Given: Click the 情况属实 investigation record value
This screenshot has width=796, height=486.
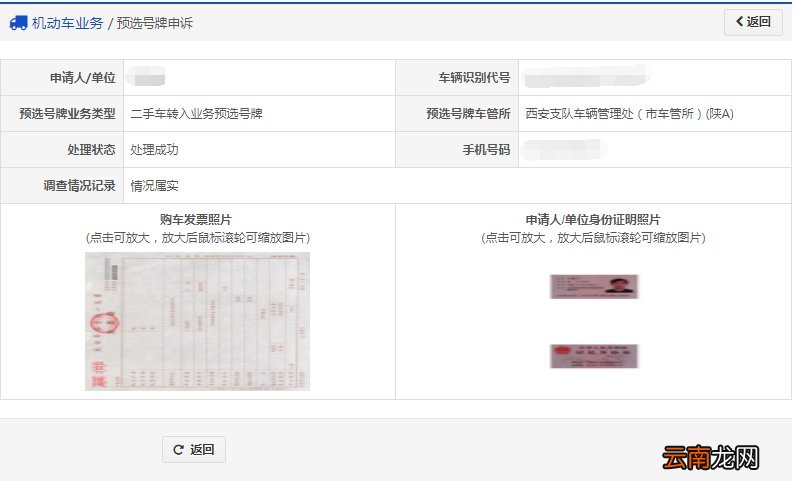Looking at the screenshot, I should pyautogui.click(x=154, y=186).
